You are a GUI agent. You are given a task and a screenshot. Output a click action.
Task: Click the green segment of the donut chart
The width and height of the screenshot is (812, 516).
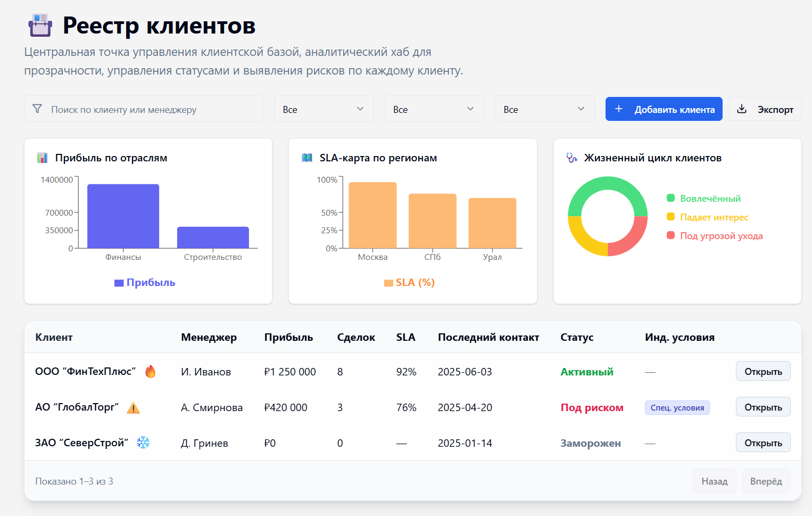click(x=608, y=184)
